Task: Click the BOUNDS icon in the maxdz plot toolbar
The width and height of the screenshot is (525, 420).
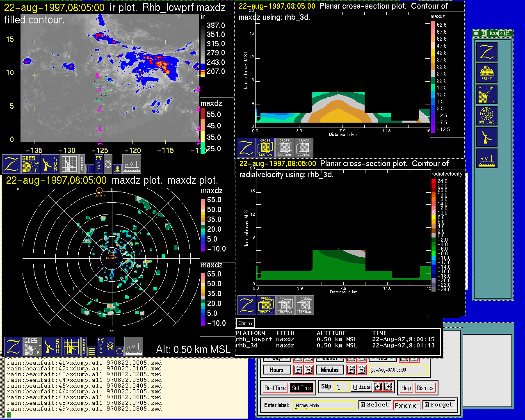Action: pyautogui.click(x=84, y=347)
